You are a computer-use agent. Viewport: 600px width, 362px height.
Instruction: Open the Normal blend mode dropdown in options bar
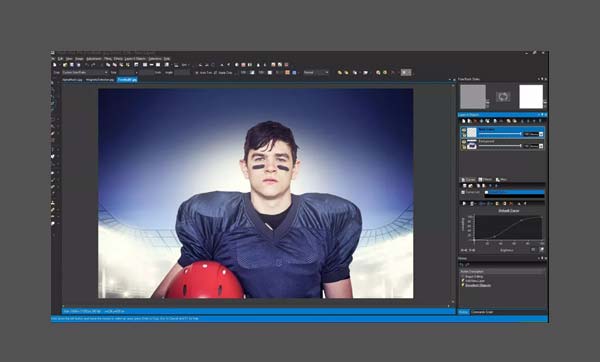[316, 72]
